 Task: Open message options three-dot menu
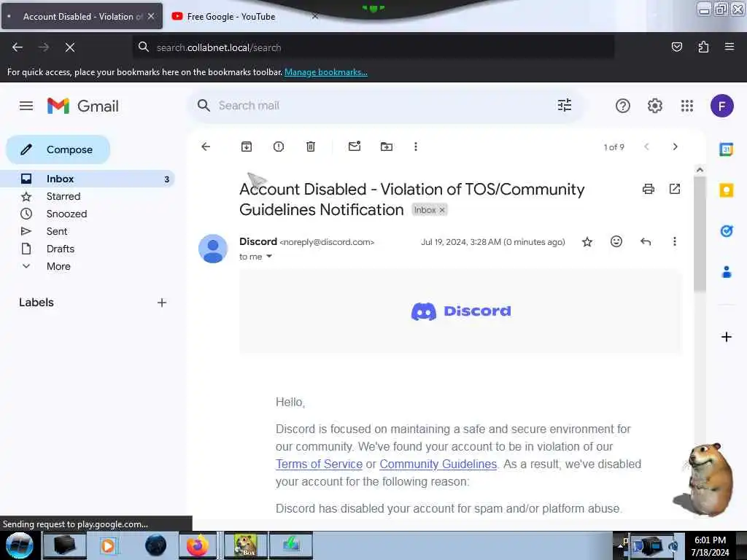click(x=675, y=241)
